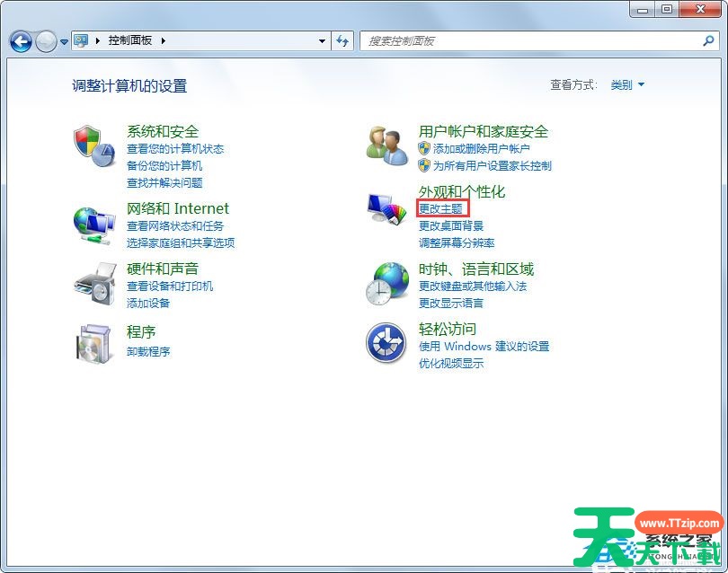Expand the arrow after 控制面板 breadcrumb
The image size is (728, 573).
click(164, 40)
